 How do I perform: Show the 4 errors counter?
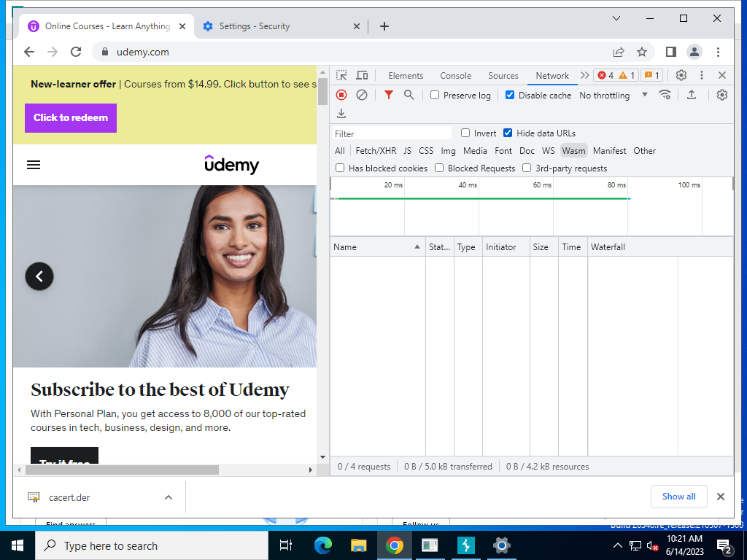(x=605, y=75)
